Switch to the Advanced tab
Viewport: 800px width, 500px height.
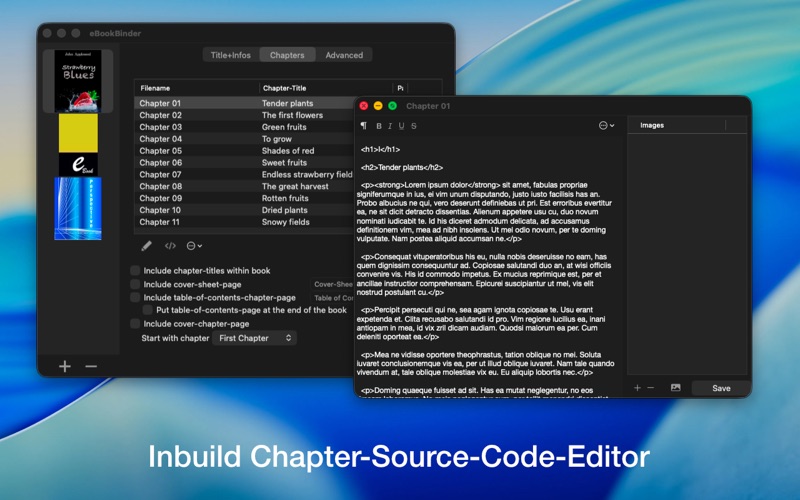[x=344, y=55]
